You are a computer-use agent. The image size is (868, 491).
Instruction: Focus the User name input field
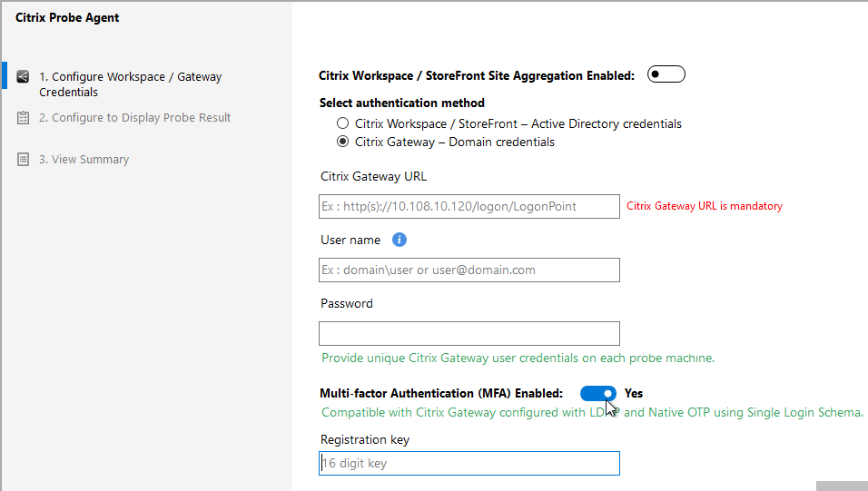pyautogui.click(x=469, y=270)
